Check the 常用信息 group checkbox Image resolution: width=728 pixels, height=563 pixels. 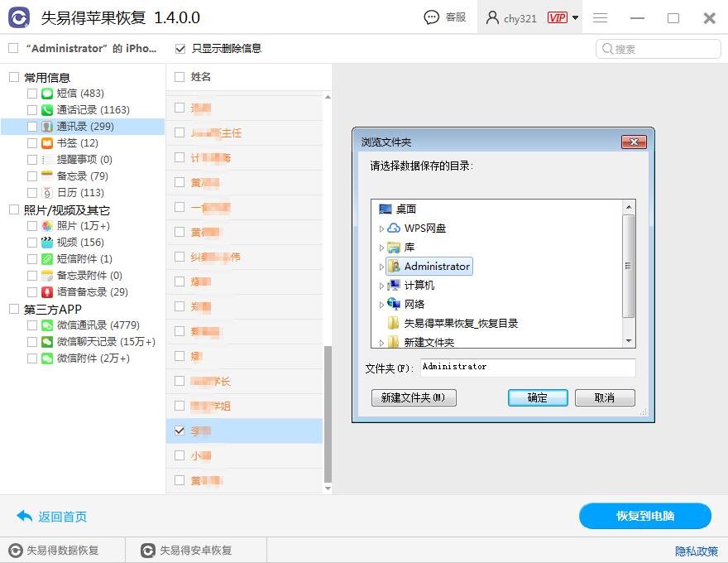click(14, 77)
